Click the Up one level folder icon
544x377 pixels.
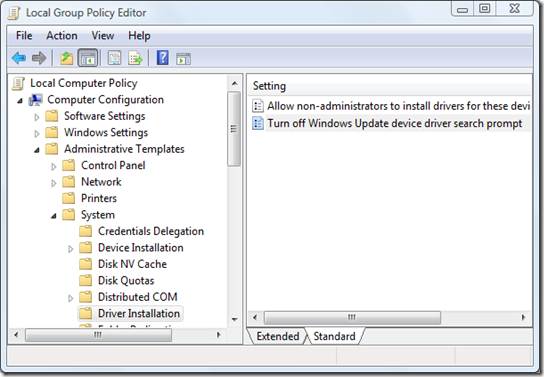(x=66, y=58)
